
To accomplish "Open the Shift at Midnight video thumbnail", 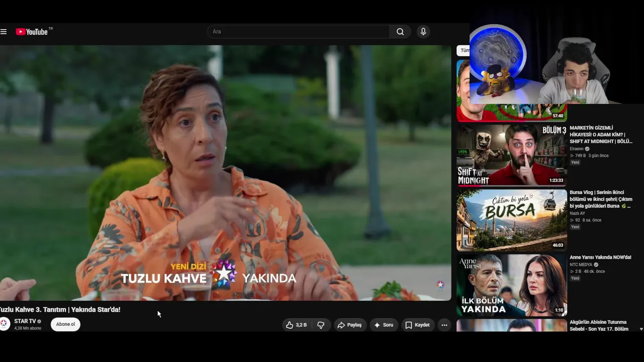I will click(x=512, y=155).
